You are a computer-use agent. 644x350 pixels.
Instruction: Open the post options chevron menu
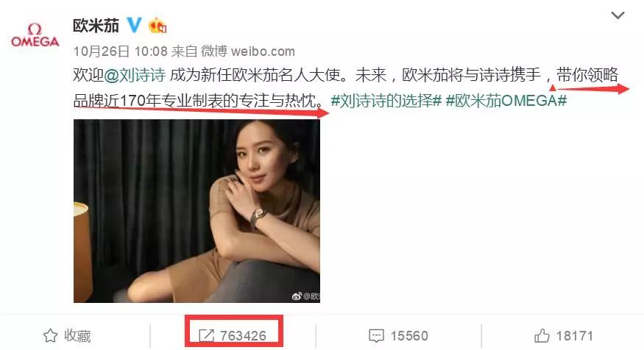[x=618, y=16]
